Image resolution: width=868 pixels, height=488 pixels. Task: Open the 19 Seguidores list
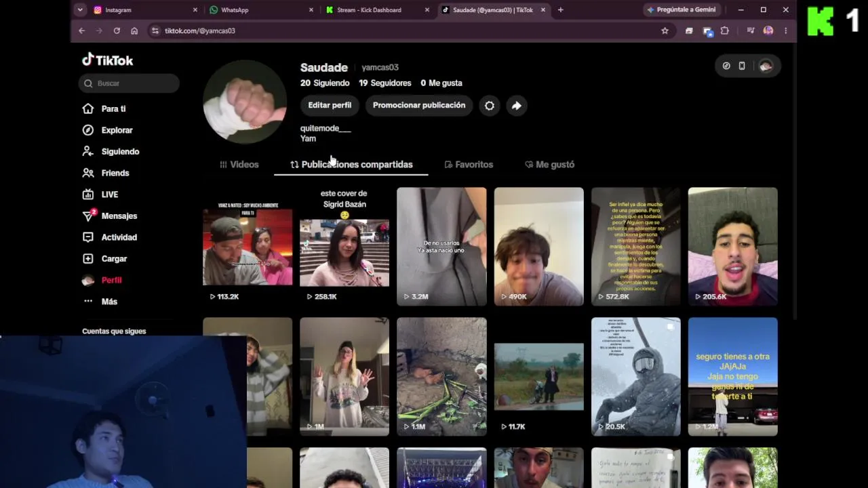click(385, 83)
